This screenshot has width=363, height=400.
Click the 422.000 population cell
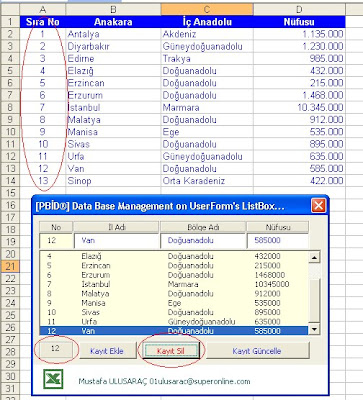[299, 181]
